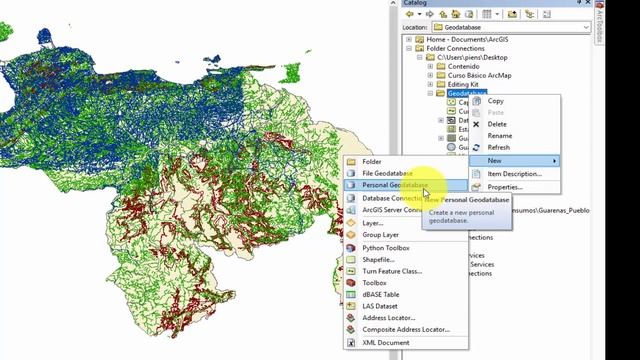Create a new Personal Geodatabase
Image resolution: width=640 pixels, height=360 pixels.
point(406,185)
